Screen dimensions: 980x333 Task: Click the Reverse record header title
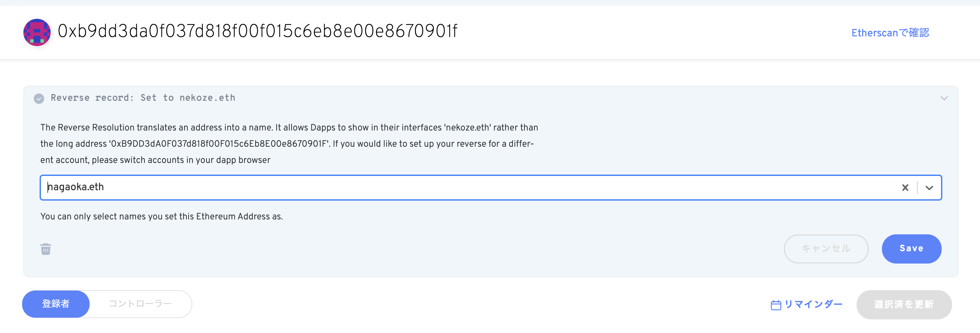(x=143, y=98)
